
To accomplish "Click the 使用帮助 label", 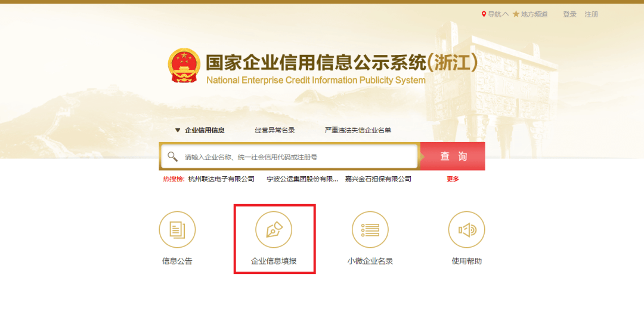I will (x=466, y=261).
